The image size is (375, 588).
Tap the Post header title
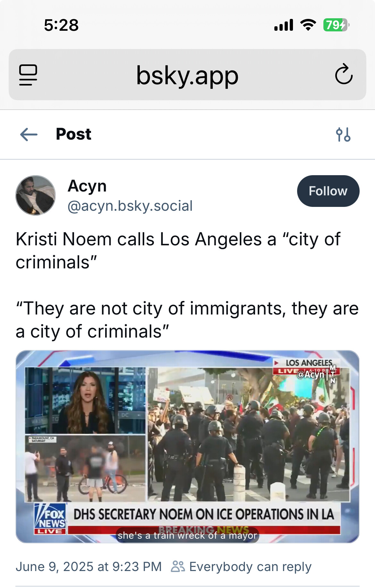click(74, 134)
